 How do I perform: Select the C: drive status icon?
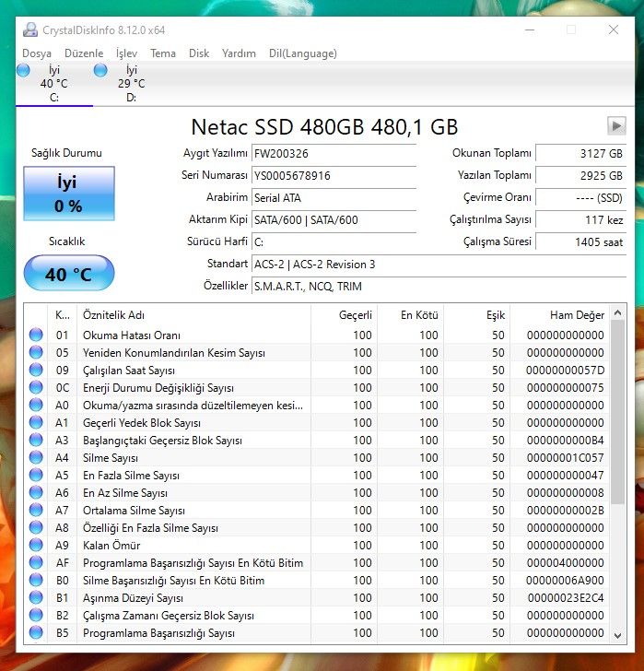24,70
